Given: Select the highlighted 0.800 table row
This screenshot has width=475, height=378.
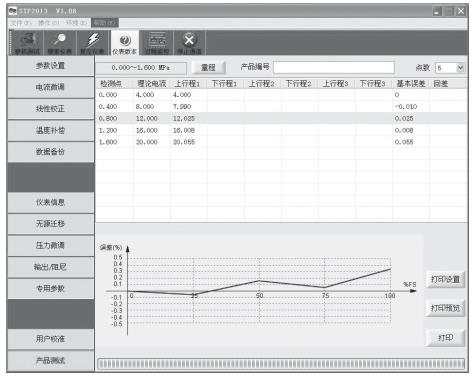Looking at the screenshot, I should 281,118.
